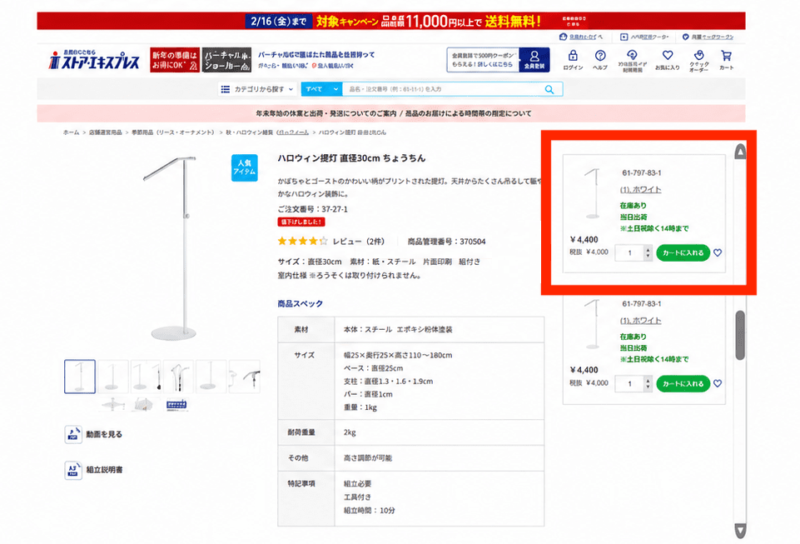
Task: Open first (1).ホワイト link
Action: 640,189
